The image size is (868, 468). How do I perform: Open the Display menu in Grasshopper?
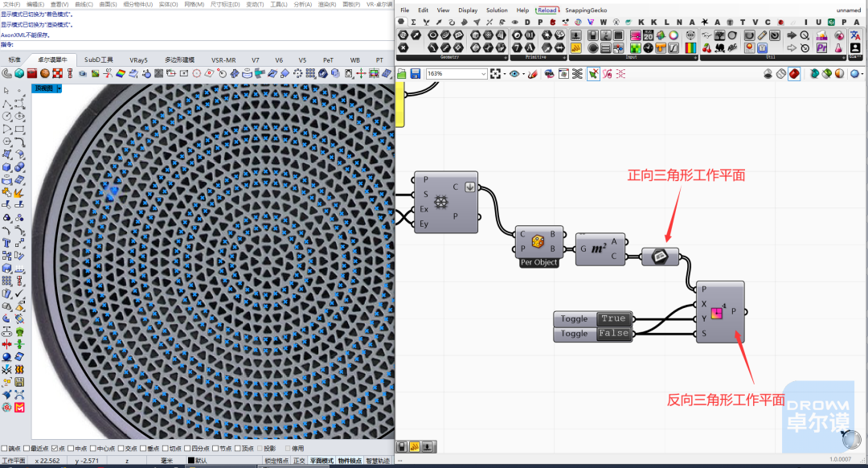pos(468,10)
